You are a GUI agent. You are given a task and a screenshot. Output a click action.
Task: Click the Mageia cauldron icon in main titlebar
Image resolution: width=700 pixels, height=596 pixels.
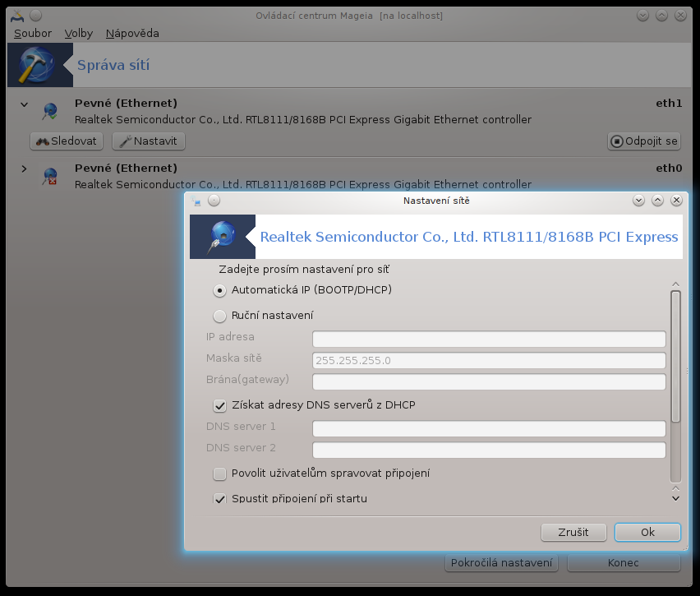click(17, 16)
